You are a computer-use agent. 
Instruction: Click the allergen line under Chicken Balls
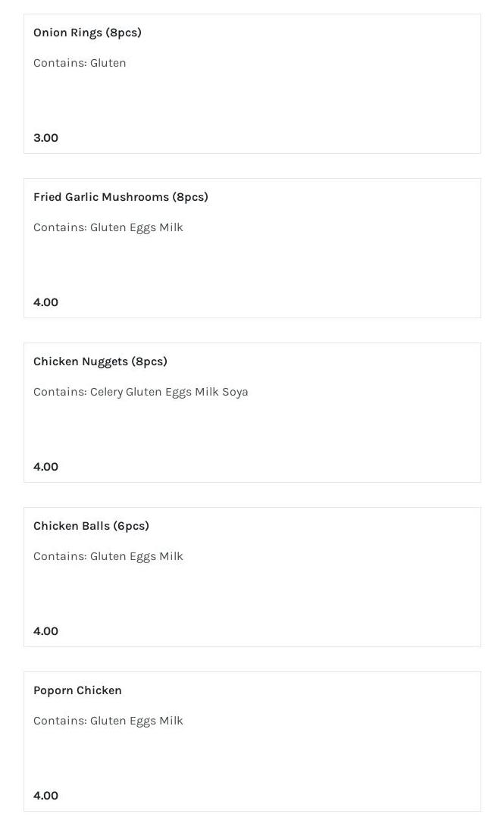coord(108,556)
